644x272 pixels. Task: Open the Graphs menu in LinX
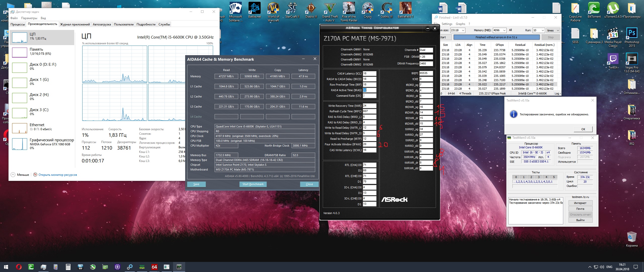(x=460, y=24)
